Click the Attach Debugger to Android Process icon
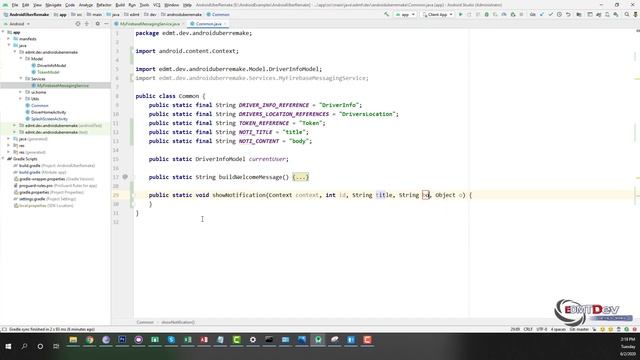The image size is (640, 360). pos(513,14)
